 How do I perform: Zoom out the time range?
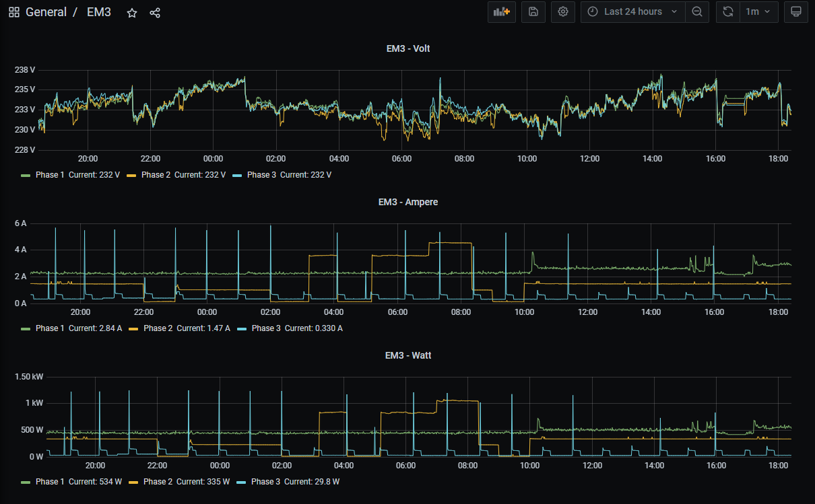(x=697, y=12)
